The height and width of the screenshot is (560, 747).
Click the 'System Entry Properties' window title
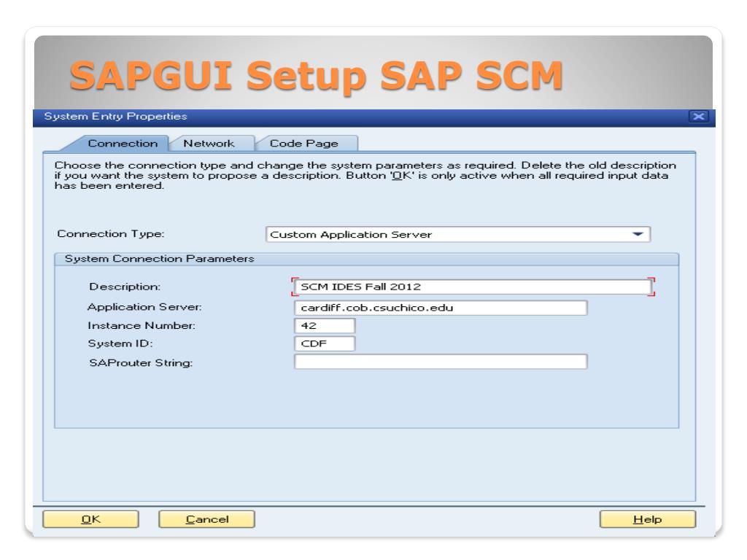[x=115, y=116]
